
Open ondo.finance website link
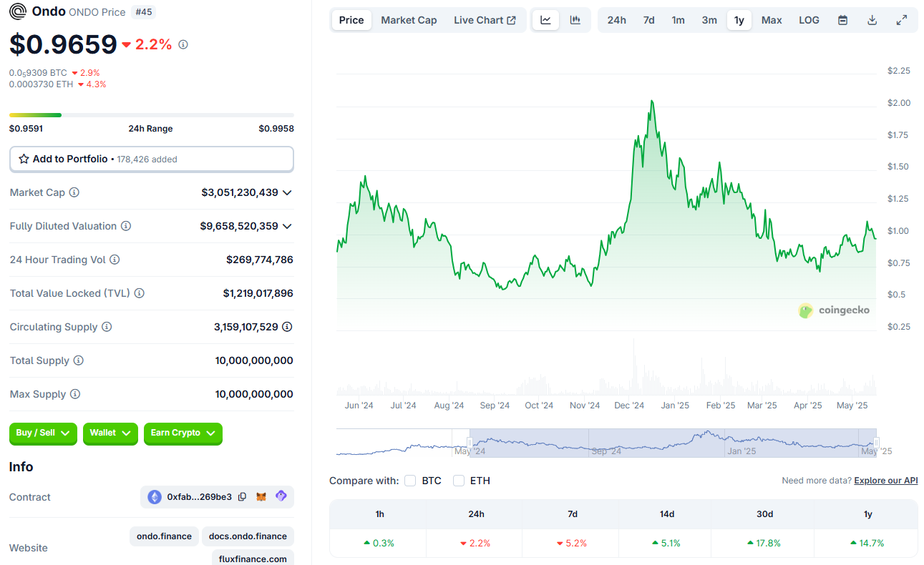click(164, 536)
